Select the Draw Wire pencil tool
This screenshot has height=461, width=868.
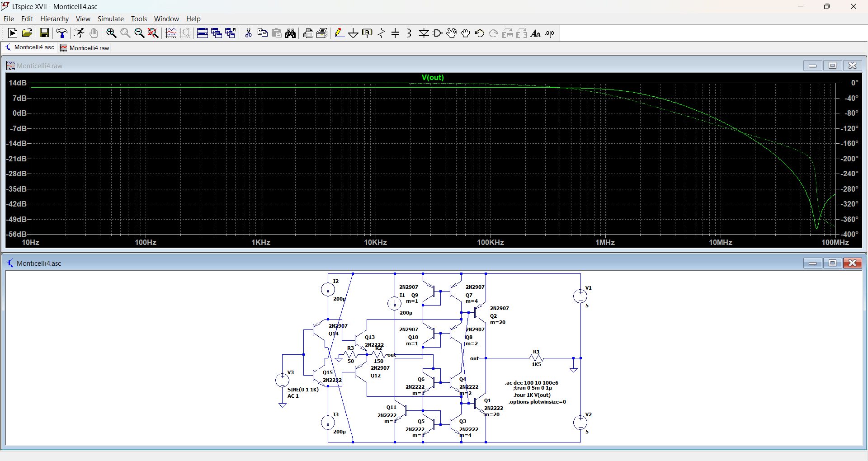pyautogui.click(x=340, y=33)
